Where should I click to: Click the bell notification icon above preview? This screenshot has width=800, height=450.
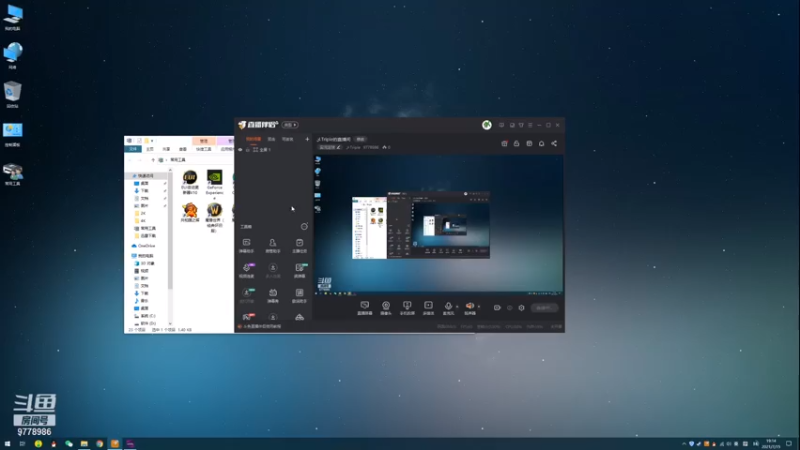click(x=541, y=143)
